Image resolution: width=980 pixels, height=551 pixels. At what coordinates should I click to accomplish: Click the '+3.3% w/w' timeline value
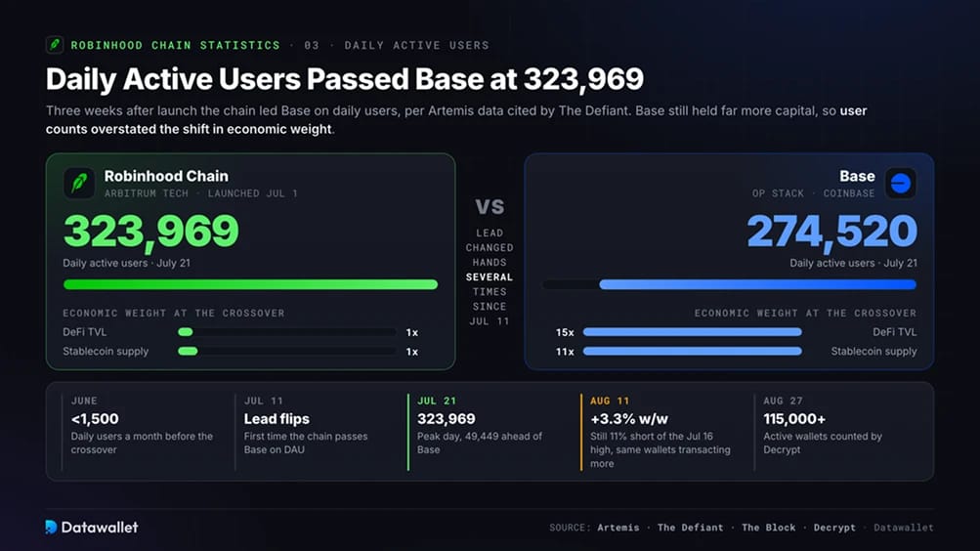click(629, 418)
